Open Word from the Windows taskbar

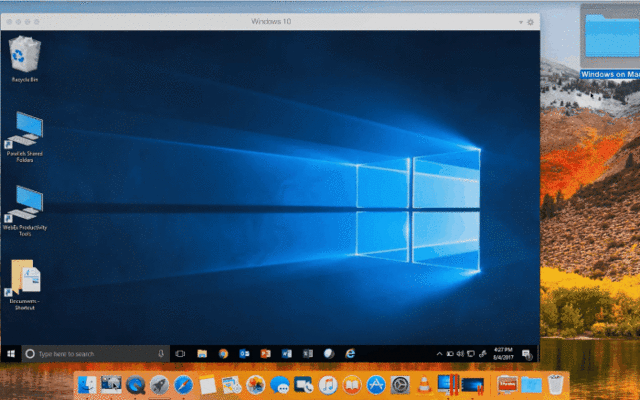coord(287,354)
